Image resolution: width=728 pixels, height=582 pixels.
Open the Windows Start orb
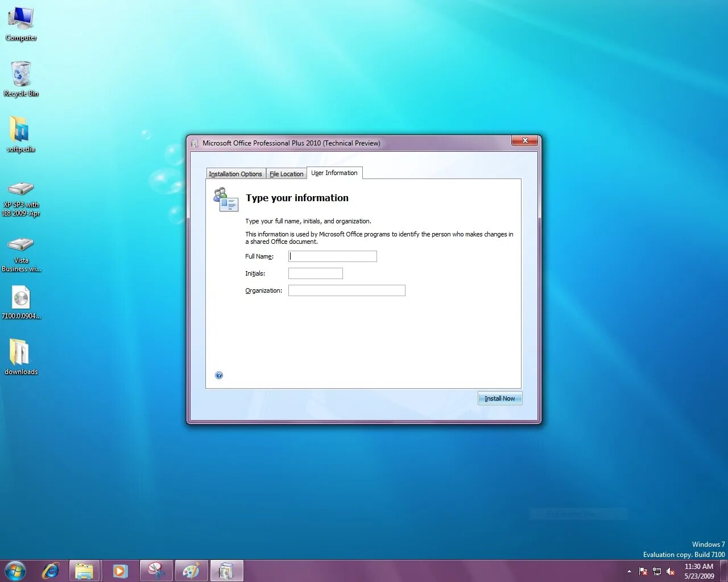[15, 571]
